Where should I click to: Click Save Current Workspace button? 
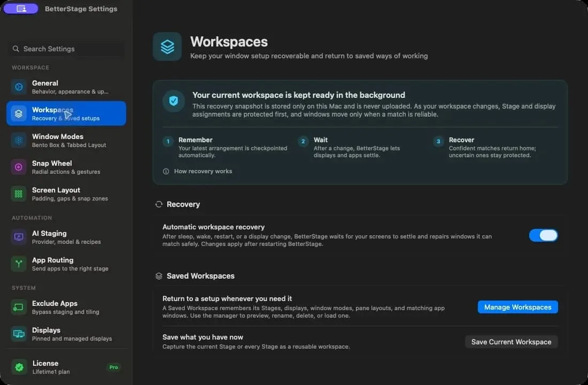coord(511,342)
